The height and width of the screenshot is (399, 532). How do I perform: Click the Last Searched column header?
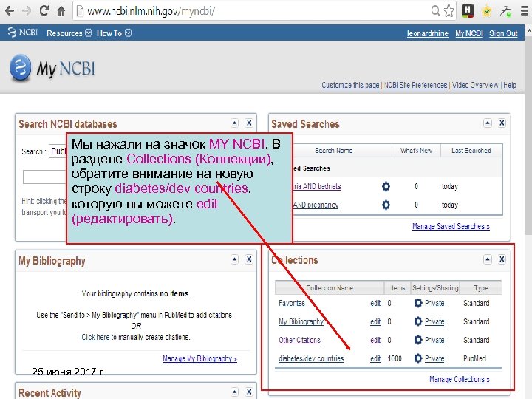point(471,151)
